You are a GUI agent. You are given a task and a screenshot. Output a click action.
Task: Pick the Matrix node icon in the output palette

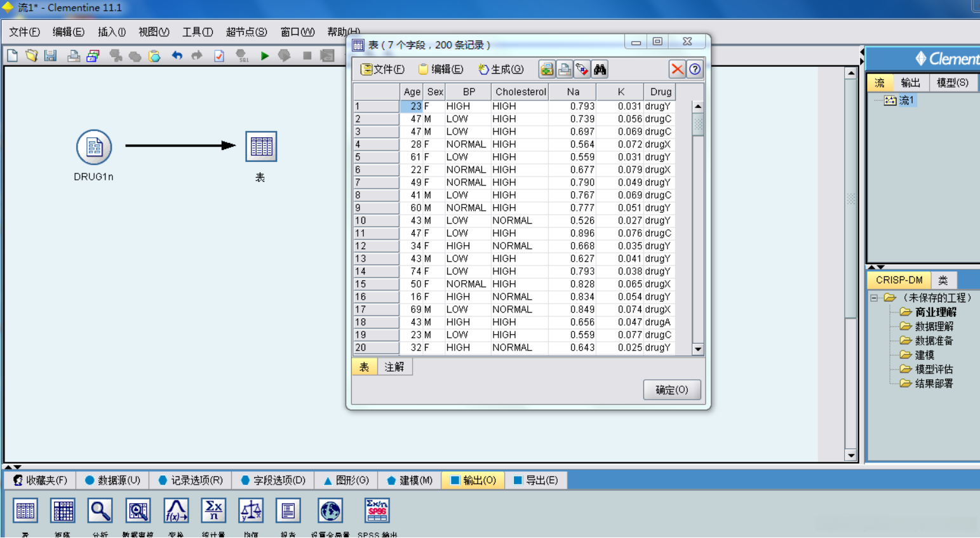63,511
